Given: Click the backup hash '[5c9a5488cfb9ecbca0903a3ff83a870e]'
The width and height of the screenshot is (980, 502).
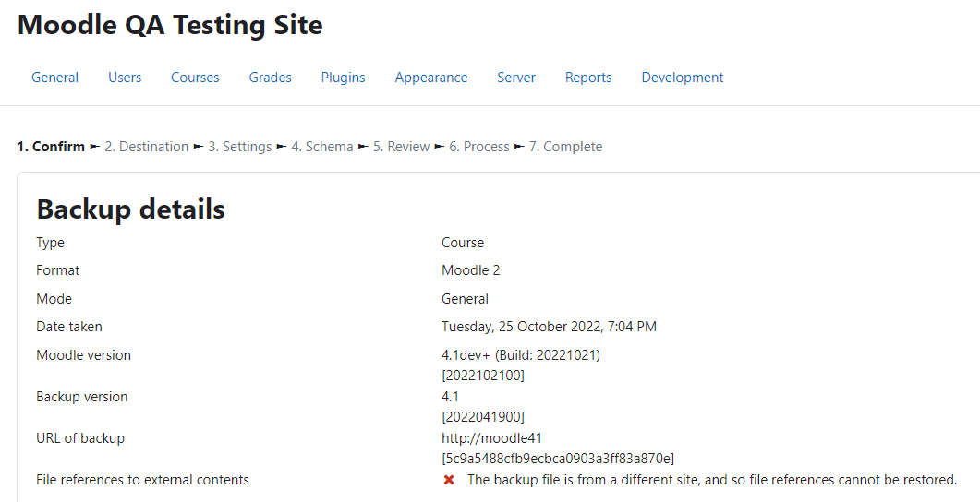Looking at the screenshot, I should (x=558, y=459).
